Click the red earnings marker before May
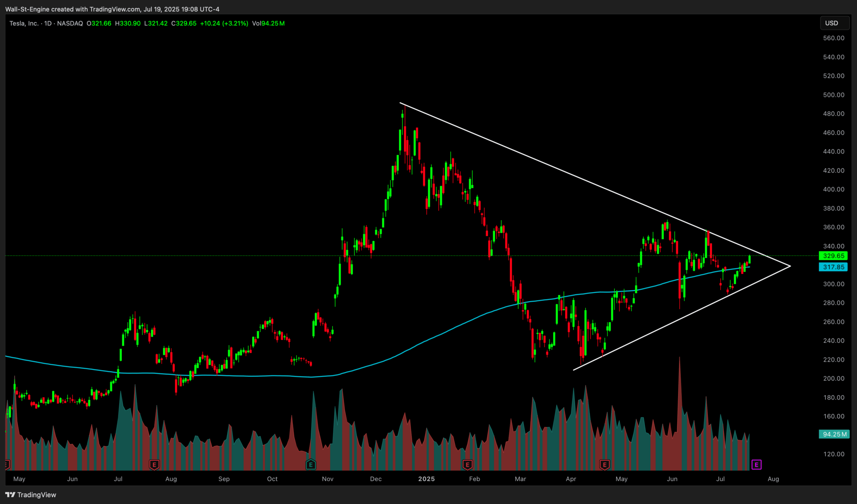 click(x=604, y=465)
